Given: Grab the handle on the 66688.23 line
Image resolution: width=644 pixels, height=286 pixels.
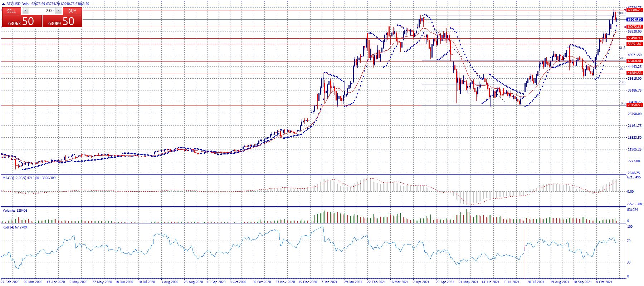Looking at the screenshot, I should point(625,10).
